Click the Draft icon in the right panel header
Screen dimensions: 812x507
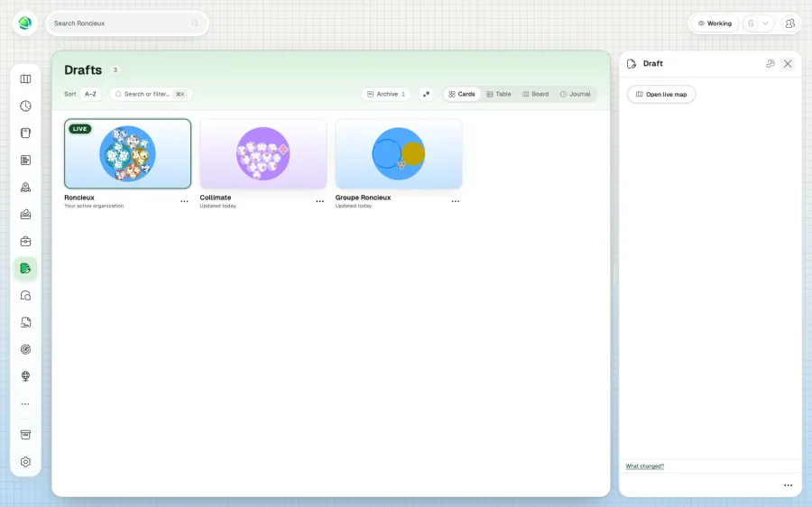(x=632, y=64)
